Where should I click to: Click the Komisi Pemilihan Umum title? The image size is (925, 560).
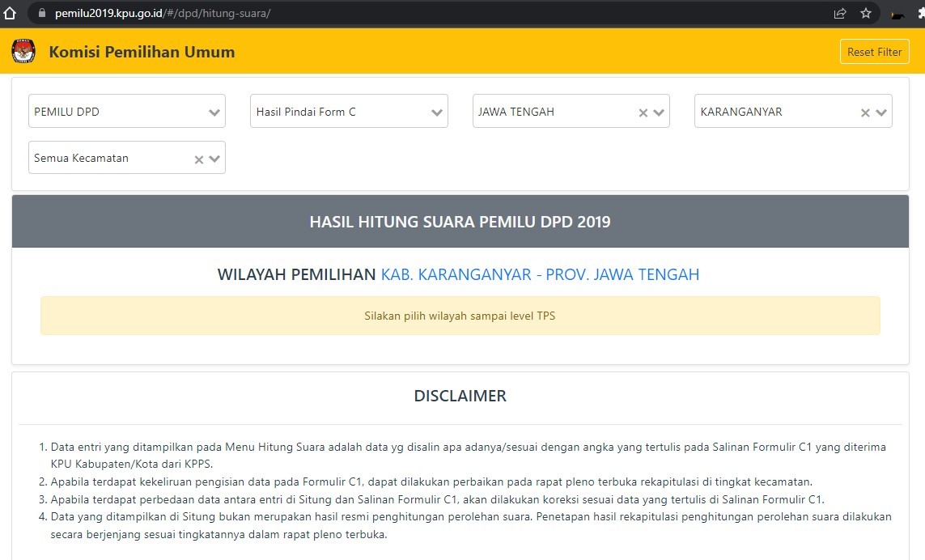click(x=142, y=52)
